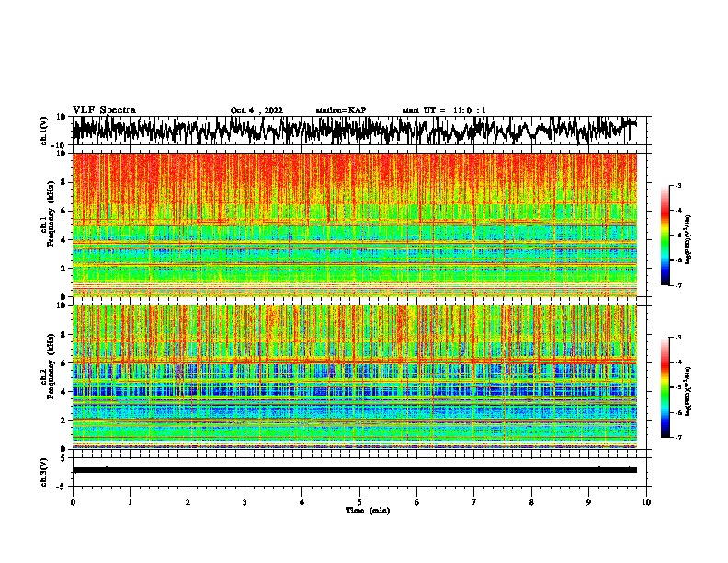Click the ch.1(V) waveform trace panel
The width and height of the screenshot is (728, 563).
(x=358, y=131)
